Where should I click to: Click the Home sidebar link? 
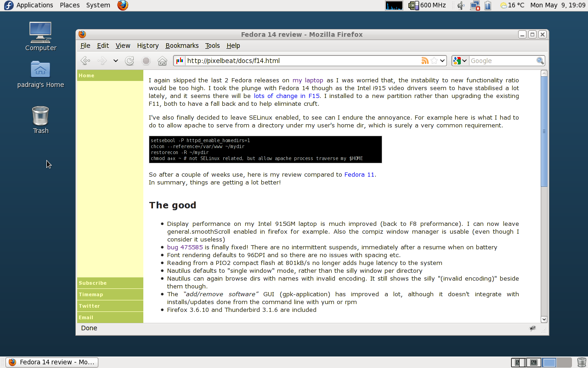coord(110,75)
